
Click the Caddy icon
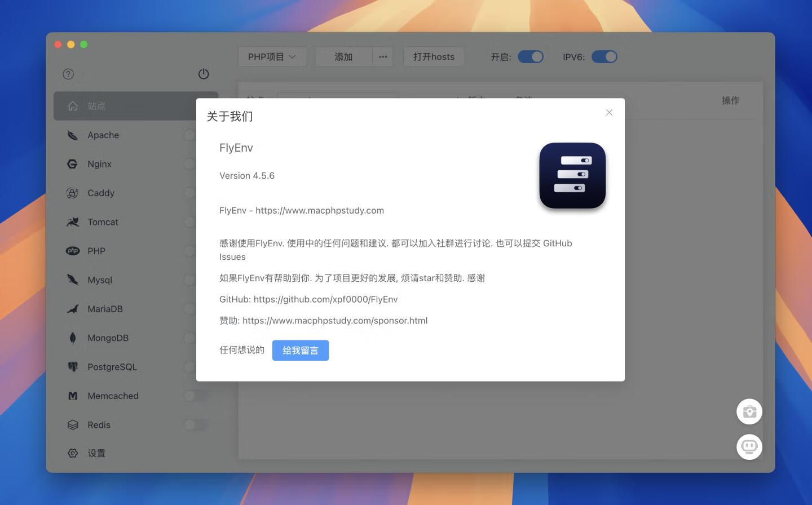[73, 193]
